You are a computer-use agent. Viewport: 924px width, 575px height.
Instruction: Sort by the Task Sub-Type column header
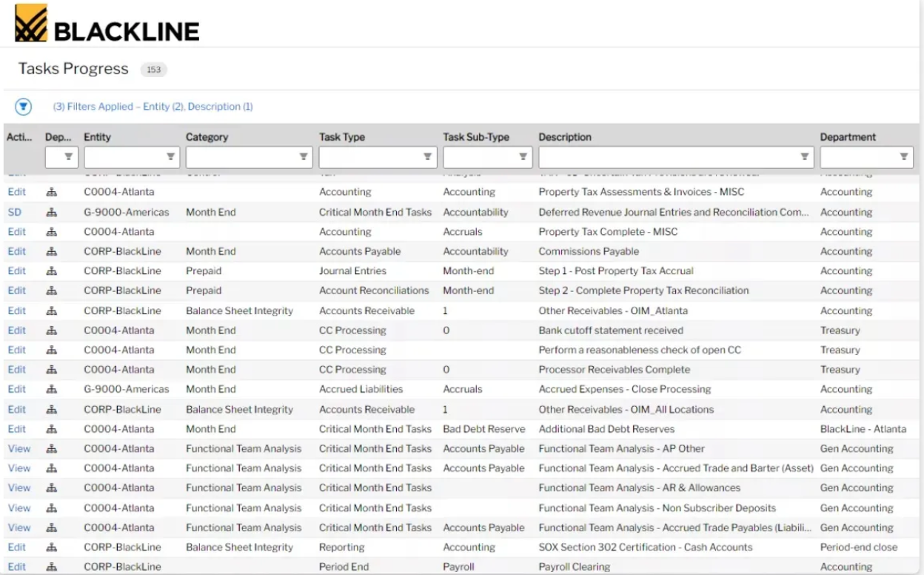click(x=476, y=137)
